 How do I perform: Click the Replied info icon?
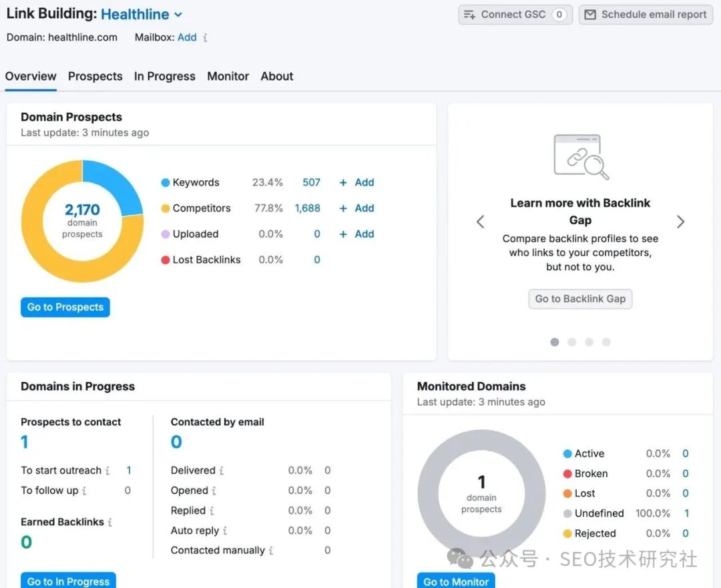coord(212,511)
